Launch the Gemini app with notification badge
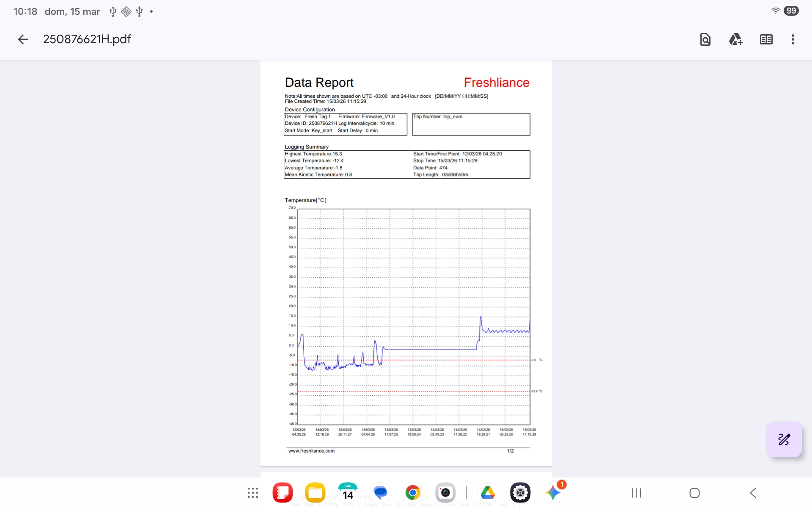Screen dimensions: 812x508 tap(553, 493)
